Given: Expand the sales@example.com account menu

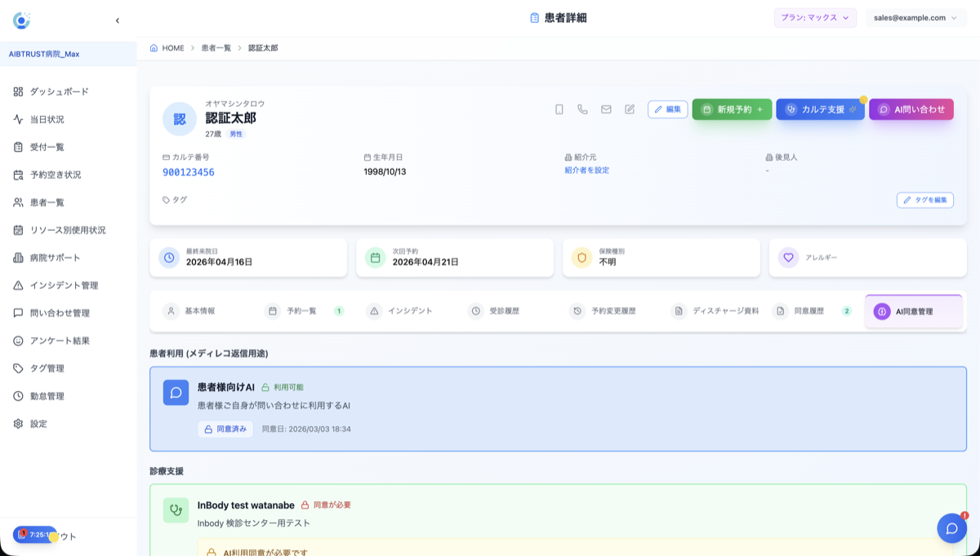Looking at the screenshot, I should tap(915, 18).
